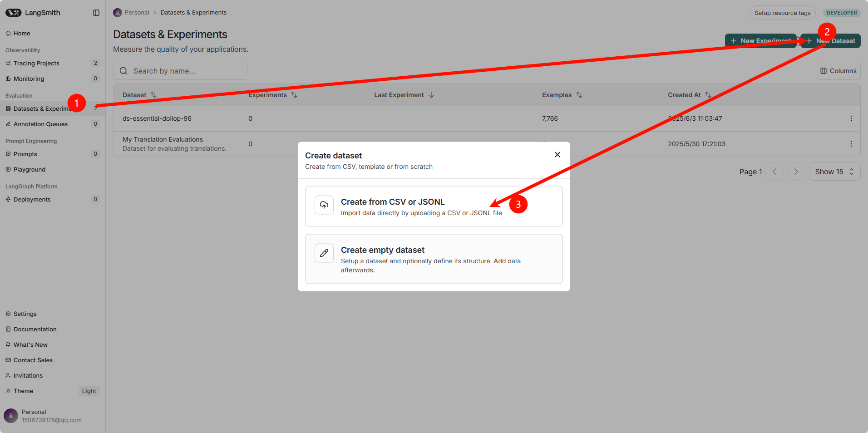Click the New Experiment button
This screenshot has height=433, width=868.
760,41
